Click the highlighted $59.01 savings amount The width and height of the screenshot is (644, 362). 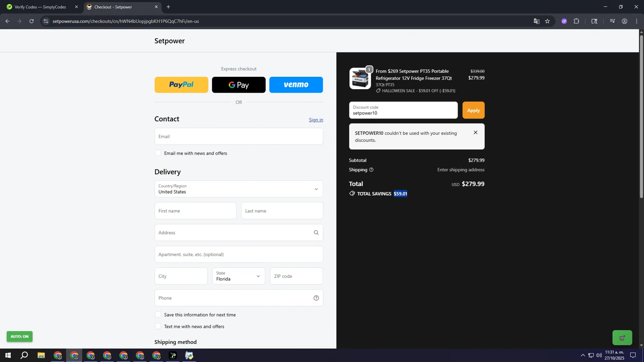pyautogui.click(x=400, y=194)
